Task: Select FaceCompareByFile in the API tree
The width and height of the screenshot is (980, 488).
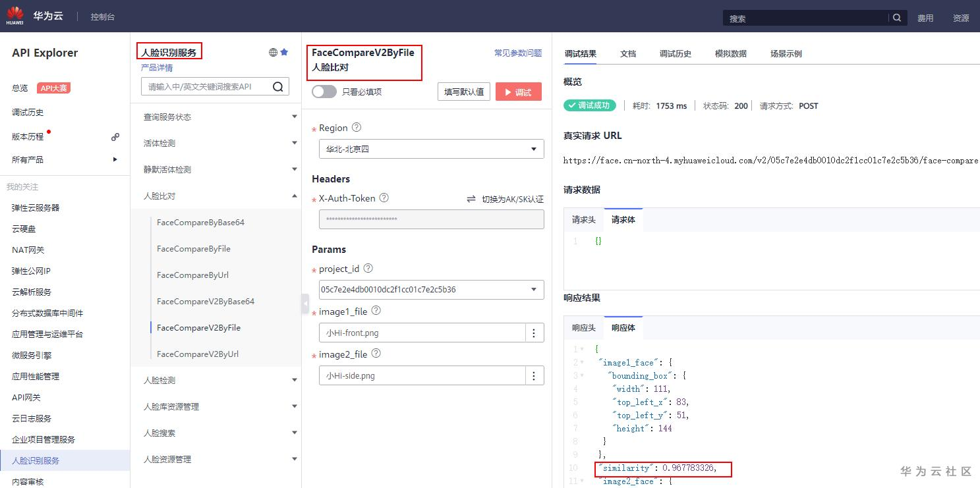Action: (x=194, y=248)
